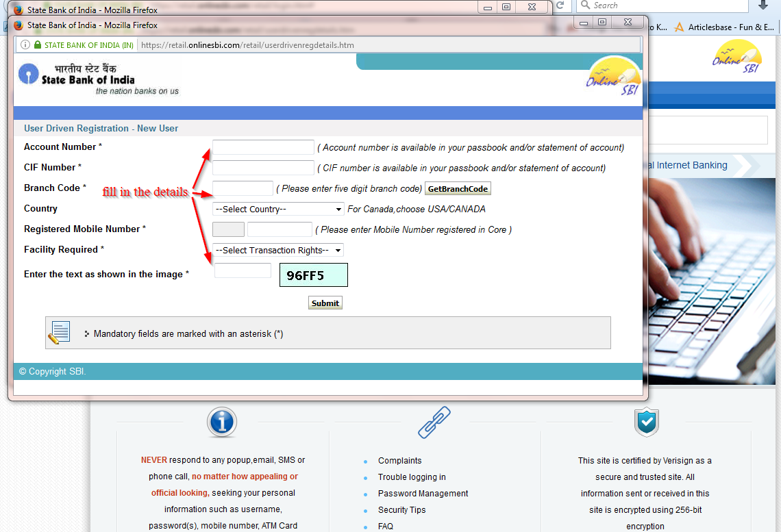Open the Complaints link
Image resolution: width=781 pixels, height=532 pixels.
pos(399,461)
